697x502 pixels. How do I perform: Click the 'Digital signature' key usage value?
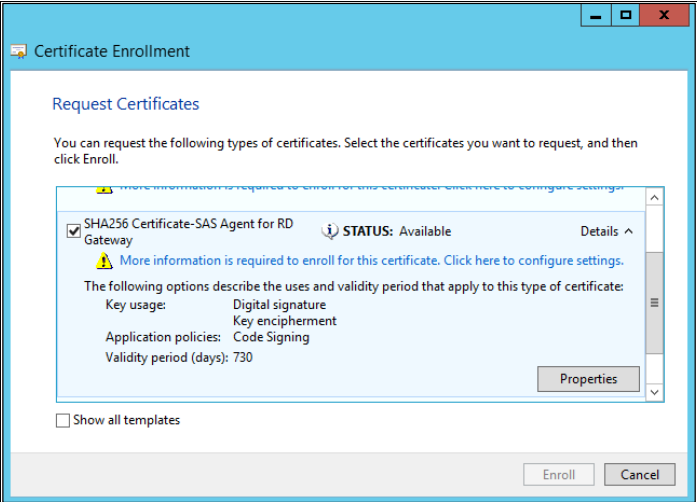[280, 305]
